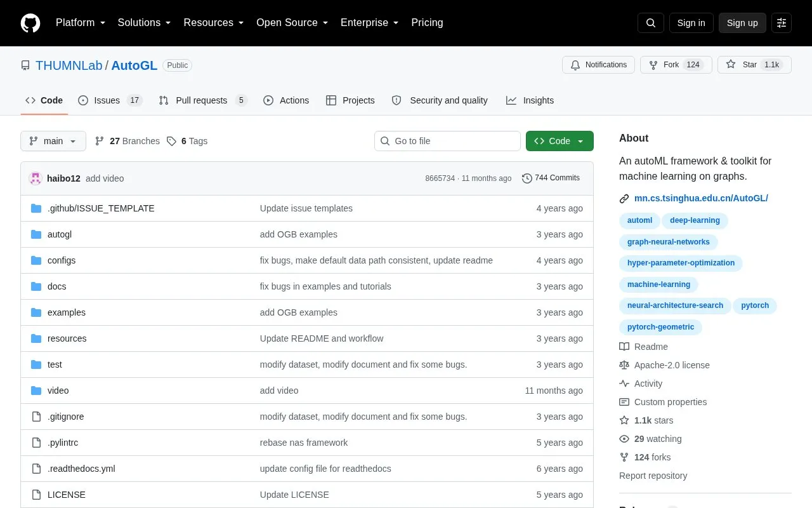Open the autogl folder

[60, 234]
